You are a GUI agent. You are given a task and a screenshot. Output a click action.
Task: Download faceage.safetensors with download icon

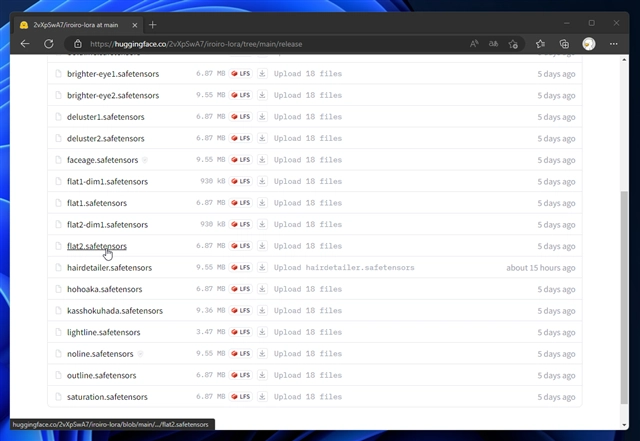[x=262, y=160]
